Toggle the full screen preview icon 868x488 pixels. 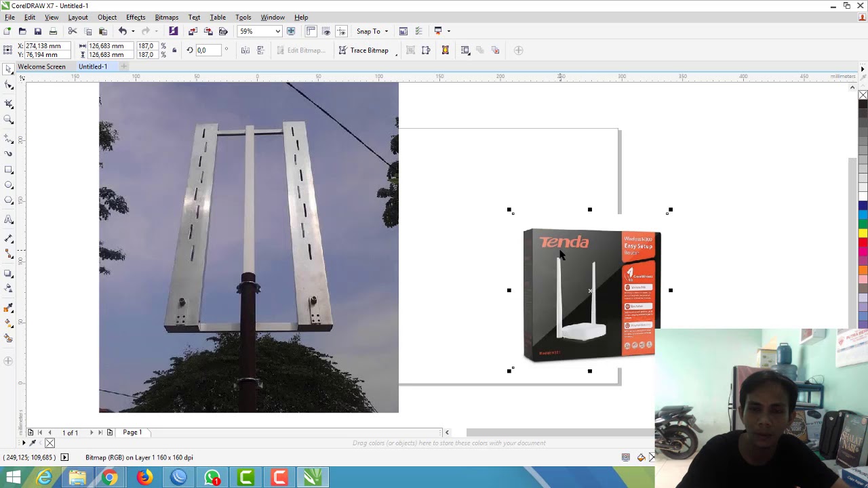pyautogui.click(x=291, y=31)
